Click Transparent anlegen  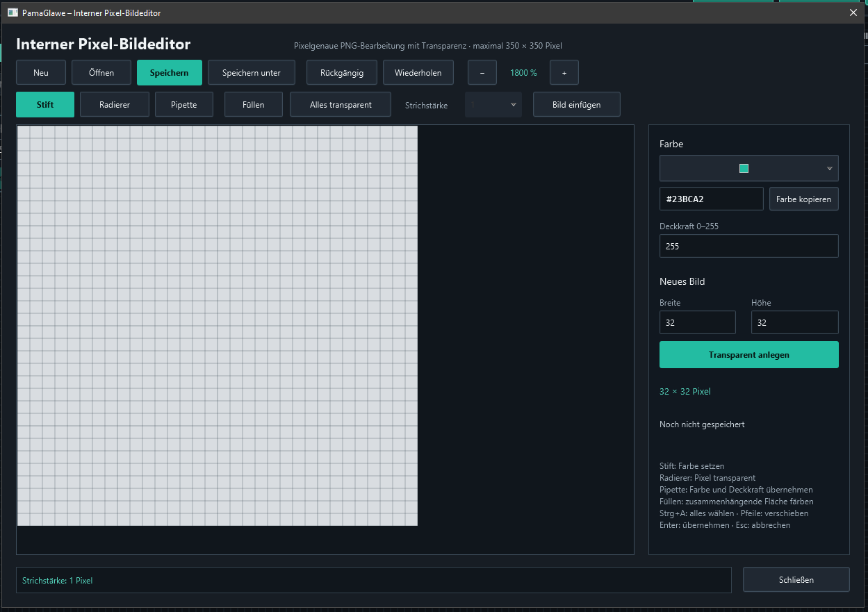748,354
